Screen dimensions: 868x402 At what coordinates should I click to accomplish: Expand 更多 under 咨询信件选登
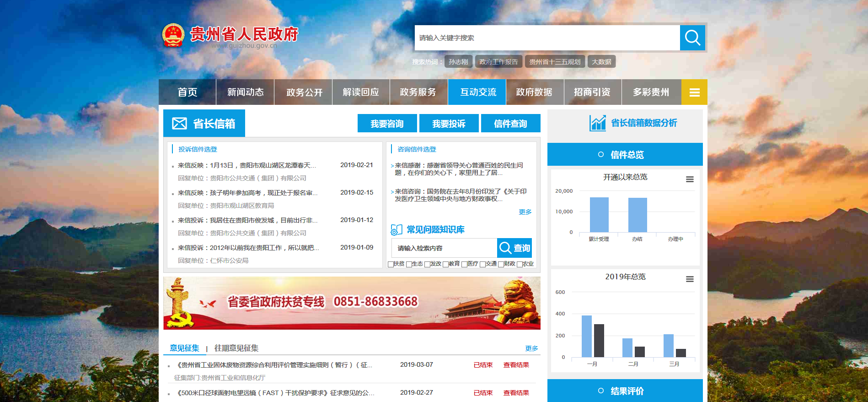525,212
